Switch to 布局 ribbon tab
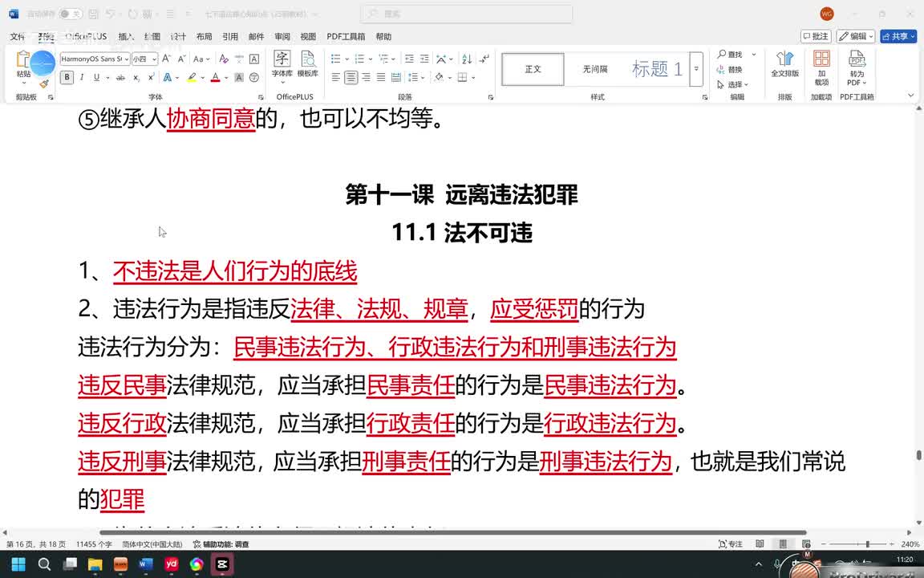924x578 pixels. pyautogui.click(x=204, y=37)
